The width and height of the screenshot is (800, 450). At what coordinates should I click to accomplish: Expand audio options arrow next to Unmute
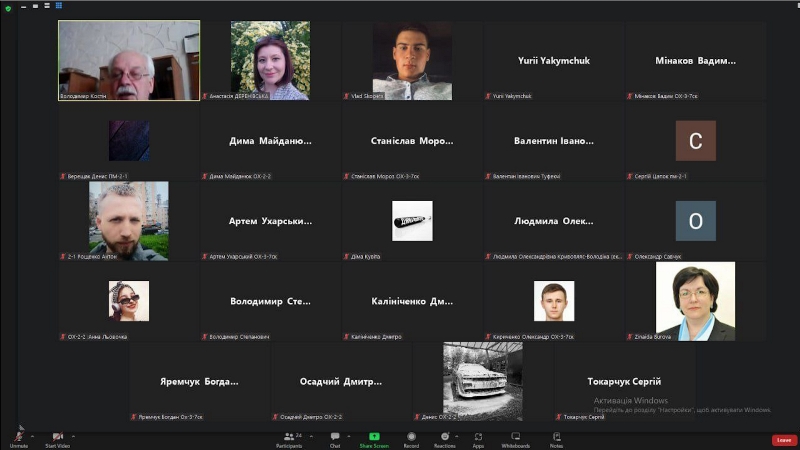[32, 437]
